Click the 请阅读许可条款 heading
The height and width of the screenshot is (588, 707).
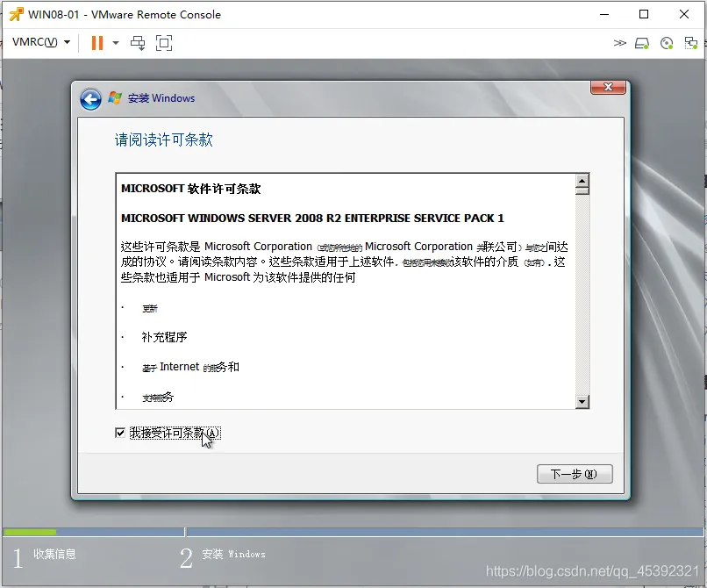[x=164, y=140]
